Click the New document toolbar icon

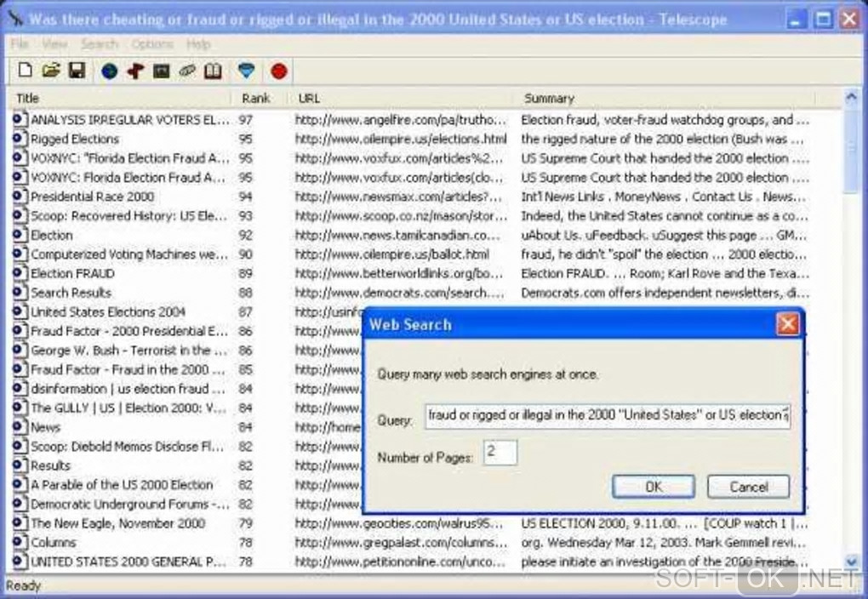(x=25, y=71)
